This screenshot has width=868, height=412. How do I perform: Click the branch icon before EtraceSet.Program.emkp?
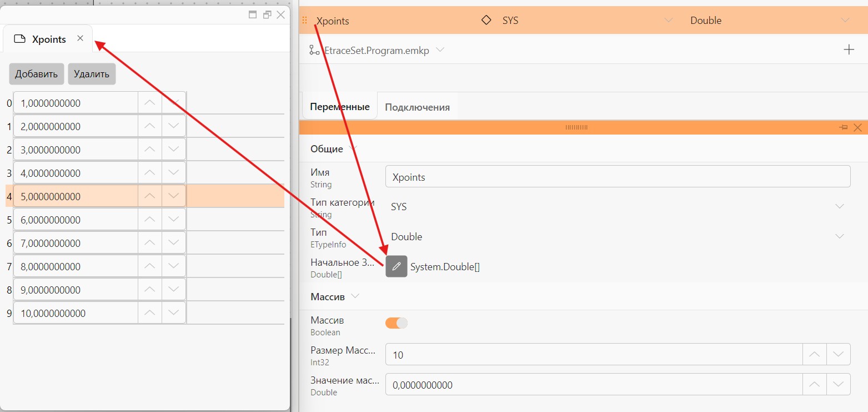[314, 50]
